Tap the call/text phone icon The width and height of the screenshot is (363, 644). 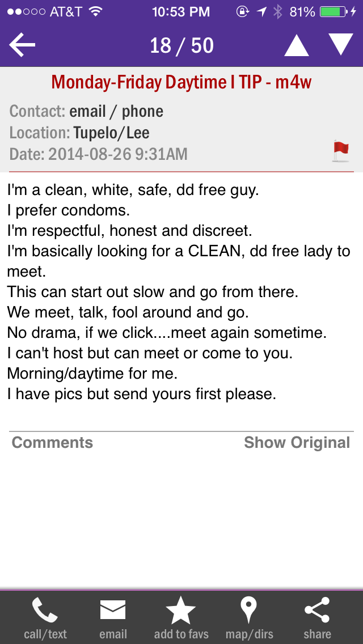tap(45, 610)
